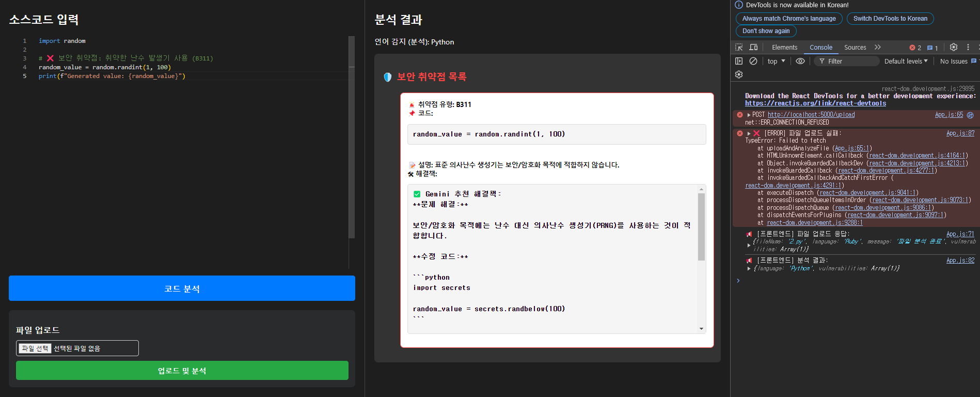The height and width of the screenshot is (397, 980).
Task: Open the Default levels dropdown
Action: coord(906,61)
